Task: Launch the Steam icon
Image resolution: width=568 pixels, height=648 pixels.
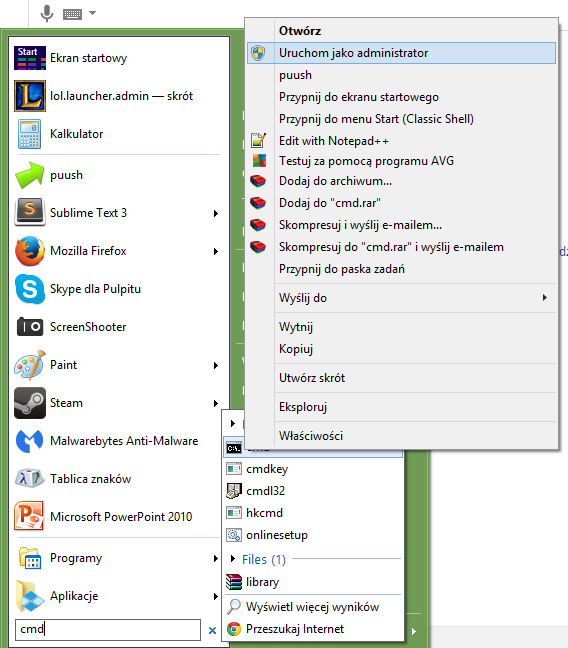Action: pyautogui.click(x=30, y=403)
